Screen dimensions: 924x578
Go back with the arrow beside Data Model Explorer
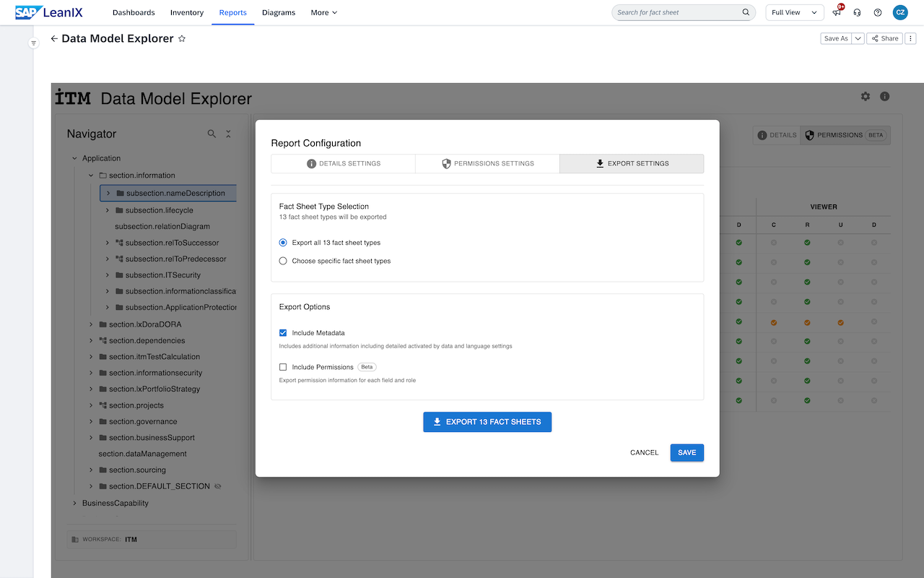pos(54,39)
